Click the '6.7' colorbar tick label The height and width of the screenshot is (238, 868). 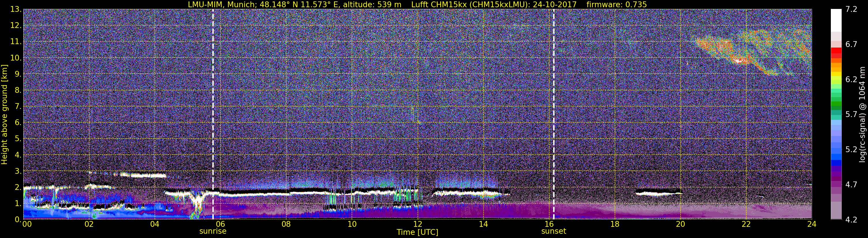coord(851,44)
